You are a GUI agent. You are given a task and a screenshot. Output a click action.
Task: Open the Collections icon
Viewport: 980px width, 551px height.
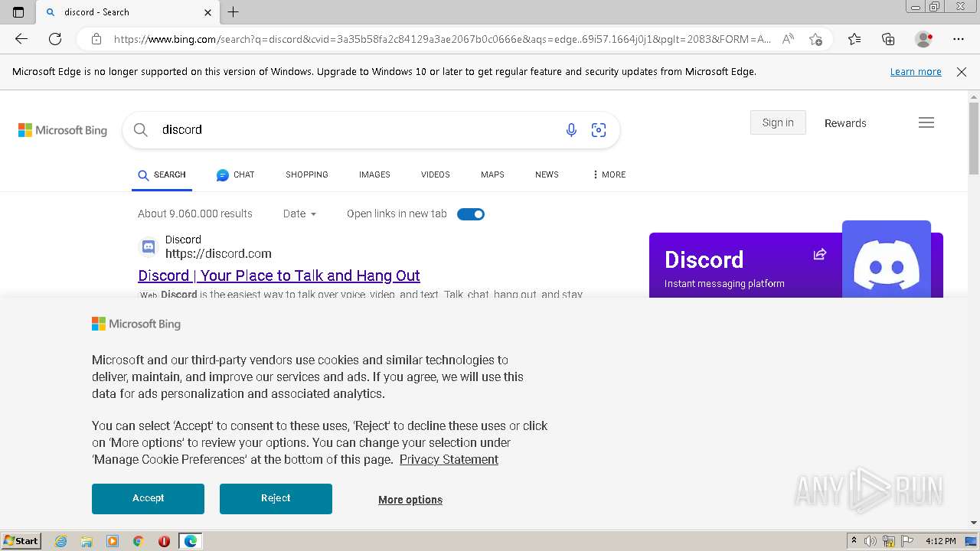click(888, 39)
